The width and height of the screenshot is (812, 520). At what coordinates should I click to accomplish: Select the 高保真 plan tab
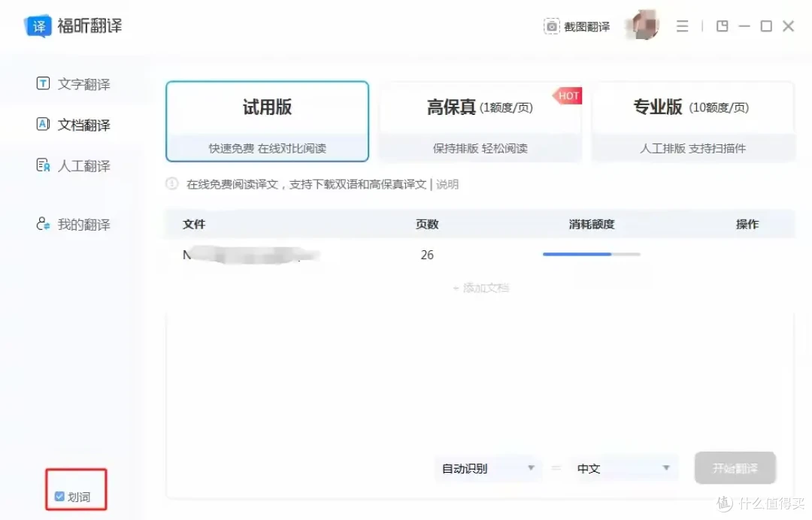(x=480, y=121)
